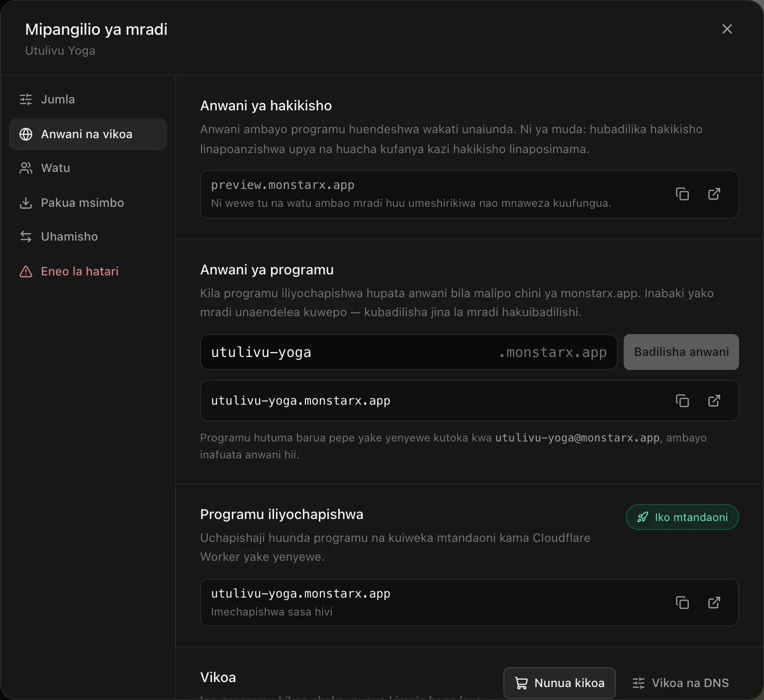
Task: Click the Imechapishwa sasa hivi status text
Action: (272, 612)
